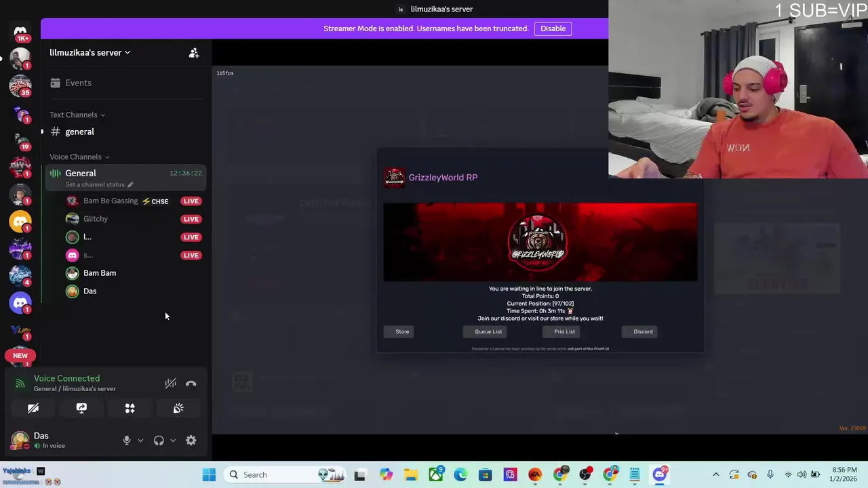Open server with 35 notifications badge
This screenshot has height=488, width=868.
tap(20, 85)
